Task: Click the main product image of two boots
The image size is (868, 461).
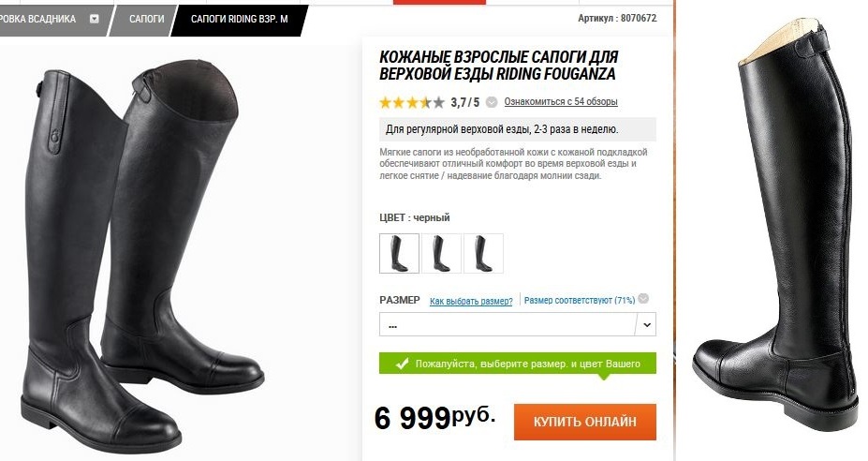Action: (142, 256)
